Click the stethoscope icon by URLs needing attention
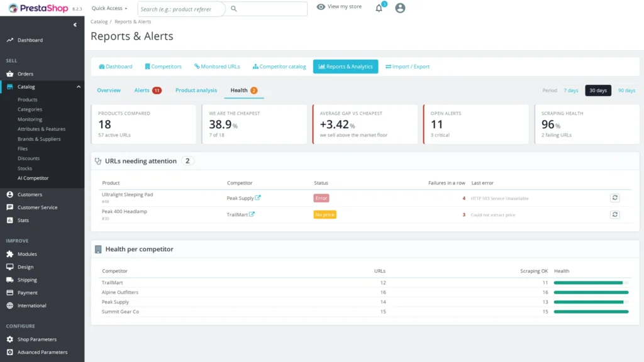644x362 pixels. 97,162
